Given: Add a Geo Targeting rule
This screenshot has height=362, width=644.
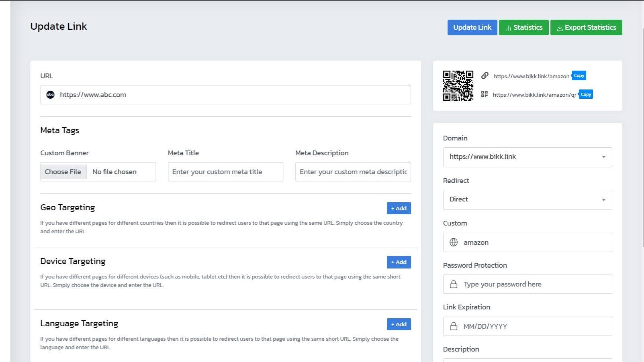Looking at the screenshot, I should (399, 208).
